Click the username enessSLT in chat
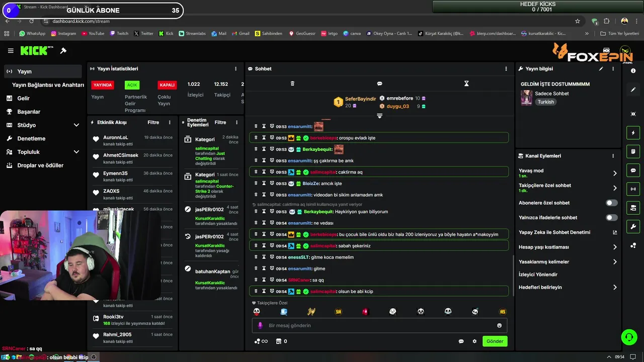Viewport: 644px width, 362px height. click(298, 257)
